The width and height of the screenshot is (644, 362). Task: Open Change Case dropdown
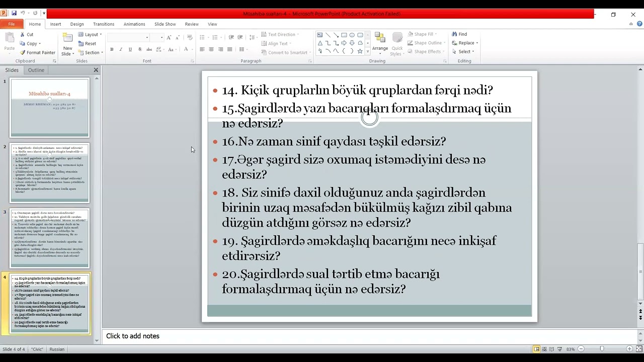172,49
